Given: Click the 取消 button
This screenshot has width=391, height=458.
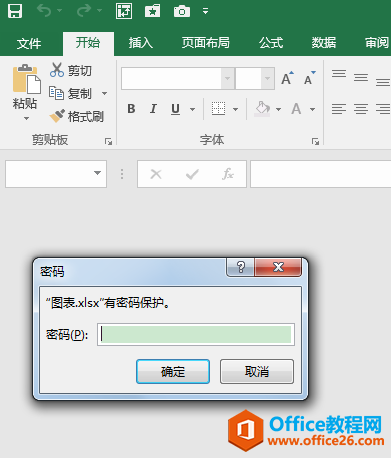Looking at the screenshot, I should [257, 371].
